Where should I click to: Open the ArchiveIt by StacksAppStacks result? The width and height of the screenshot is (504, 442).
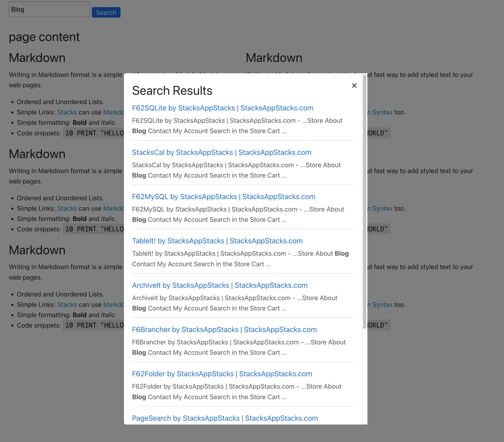220,285
